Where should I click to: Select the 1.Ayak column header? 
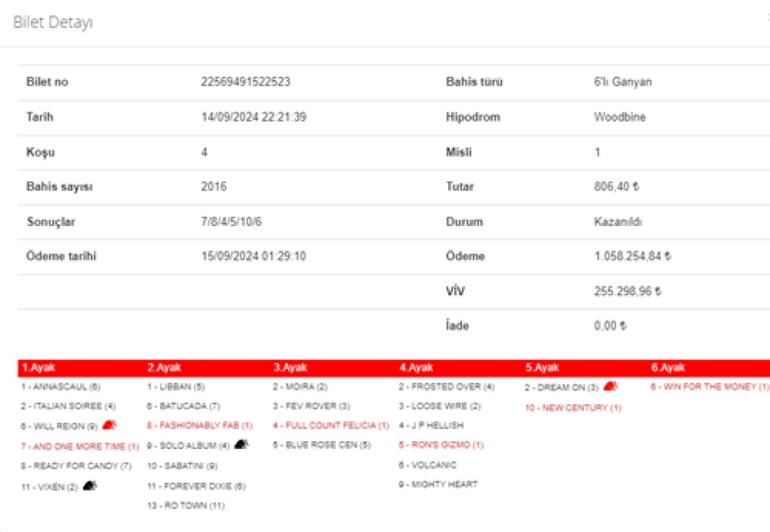coord(38,368)
